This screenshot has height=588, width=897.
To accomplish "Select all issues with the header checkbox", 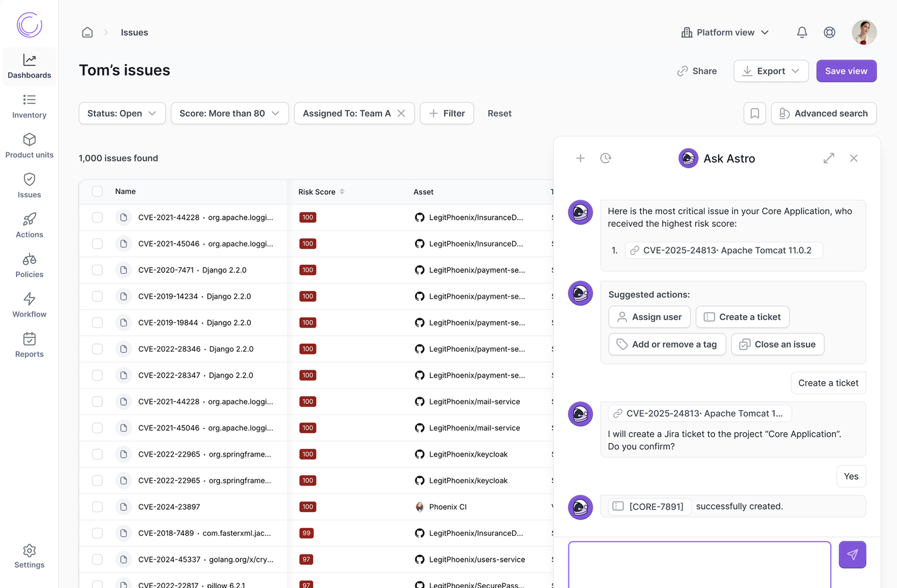I will point(97,191).
